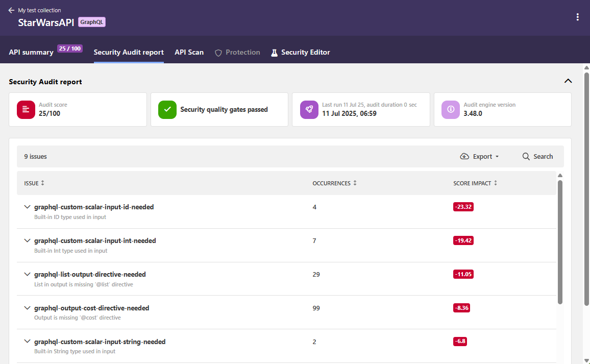Click the Security Editor flask icon
590x364 pixels.
click(x=274, y=53)
